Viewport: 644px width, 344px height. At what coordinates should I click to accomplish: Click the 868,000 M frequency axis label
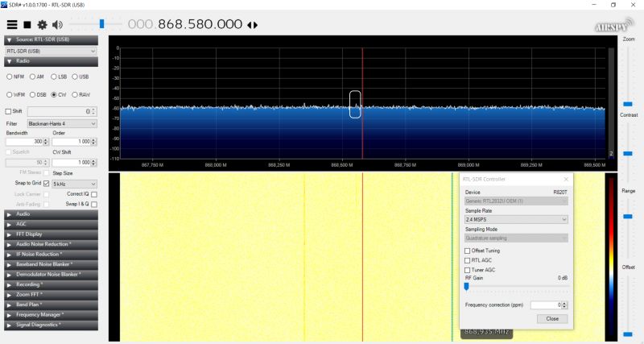tap(216, 165)
